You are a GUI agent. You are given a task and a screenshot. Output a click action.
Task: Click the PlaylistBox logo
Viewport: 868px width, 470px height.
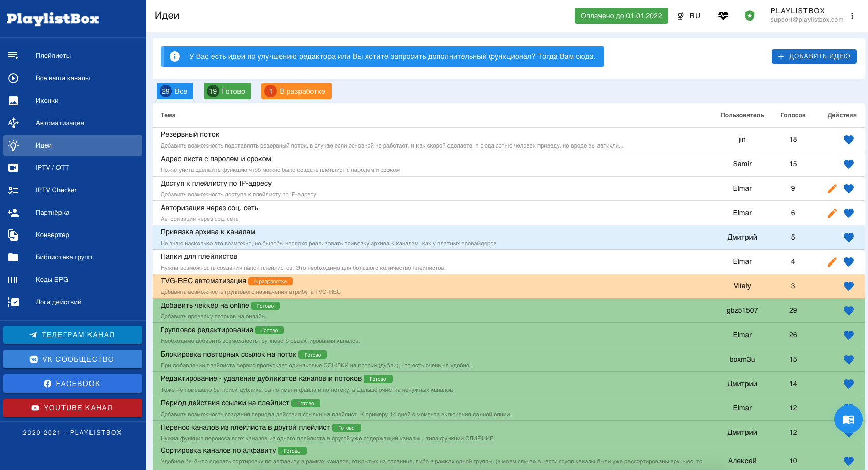tap(53, 19)
